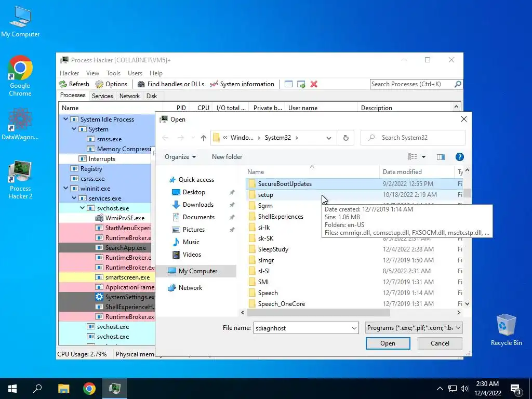Click the find window and thread icon

[301, 84]
